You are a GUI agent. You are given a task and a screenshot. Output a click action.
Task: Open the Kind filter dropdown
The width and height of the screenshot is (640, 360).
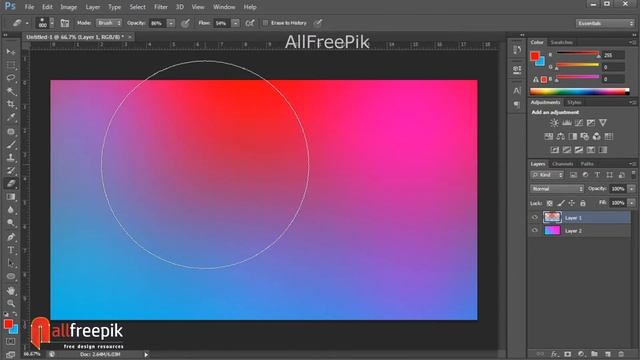pyautogui.click(x=547, y=175)
